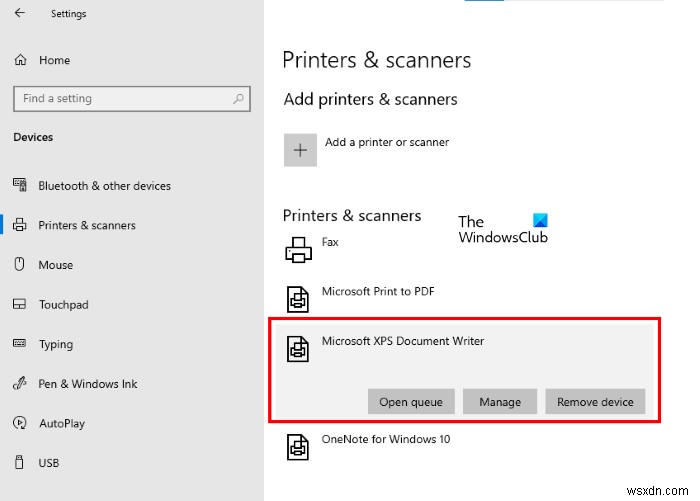Image resolution: width=700 pixels, height=501 pixels.
Task: Click the Microsoft Print to PDF icon
Action: tap(298, 299)
